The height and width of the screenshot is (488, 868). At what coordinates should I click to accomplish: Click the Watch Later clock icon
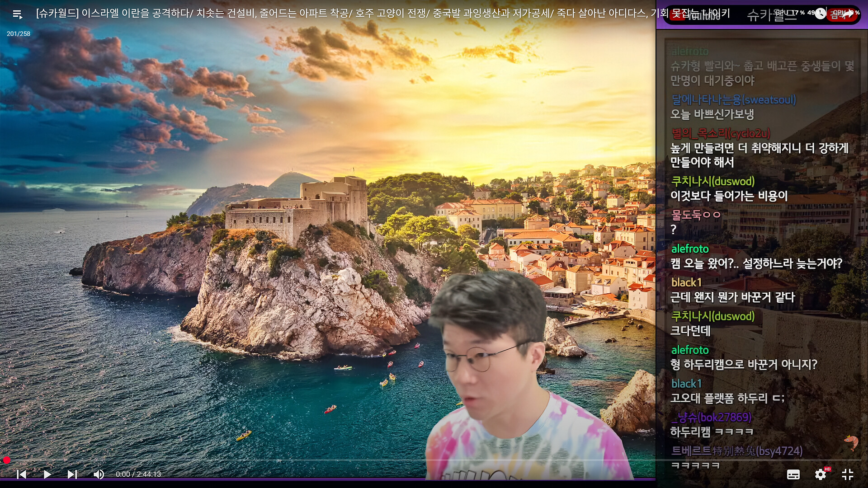click(820, 14)
